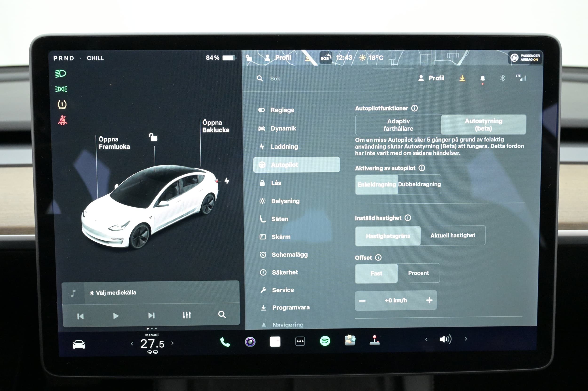Image resolution: width=588 pixels, height=391 pixels.
Task: Decrease temperature with left chevron
Action: [x=132, y=344]
